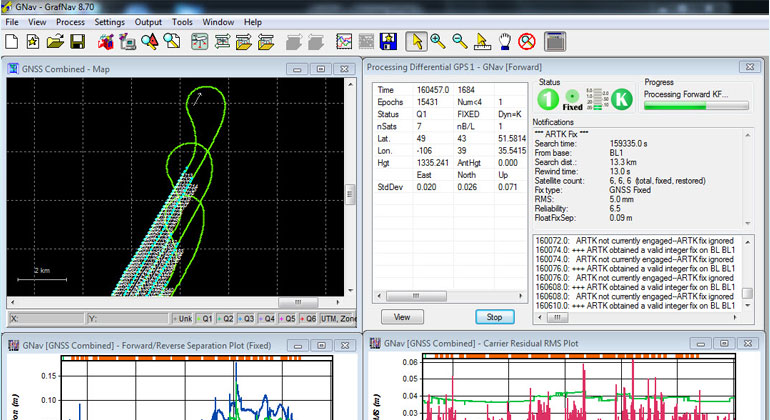Click folder icon with left-pointing arrow
The width and height of the screenshot is (770, 420).
pyautogui.click(x=266, y=42)
